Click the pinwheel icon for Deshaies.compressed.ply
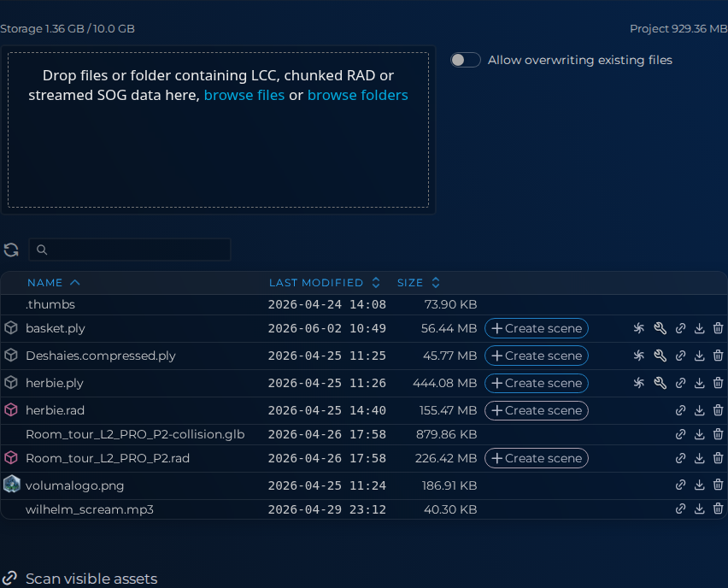The width and height of the screenshot is (728, 588). 639,356
